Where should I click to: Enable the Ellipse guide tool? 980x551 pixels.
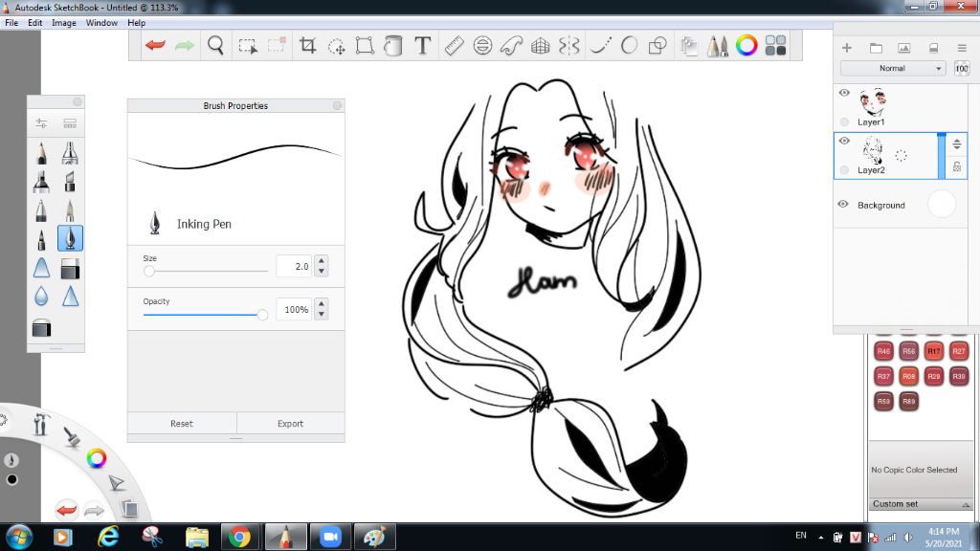[x=482, y=46]
